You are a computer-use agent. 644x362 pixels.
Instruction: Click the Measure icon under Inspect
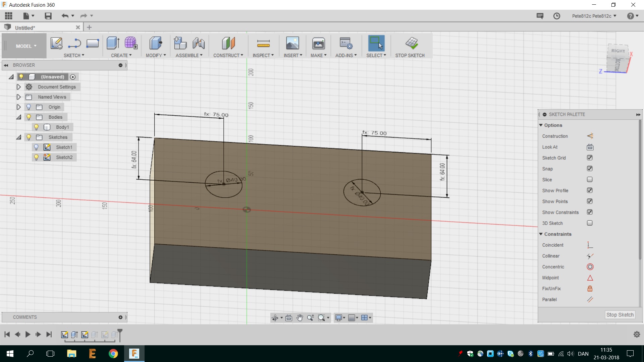263,43
